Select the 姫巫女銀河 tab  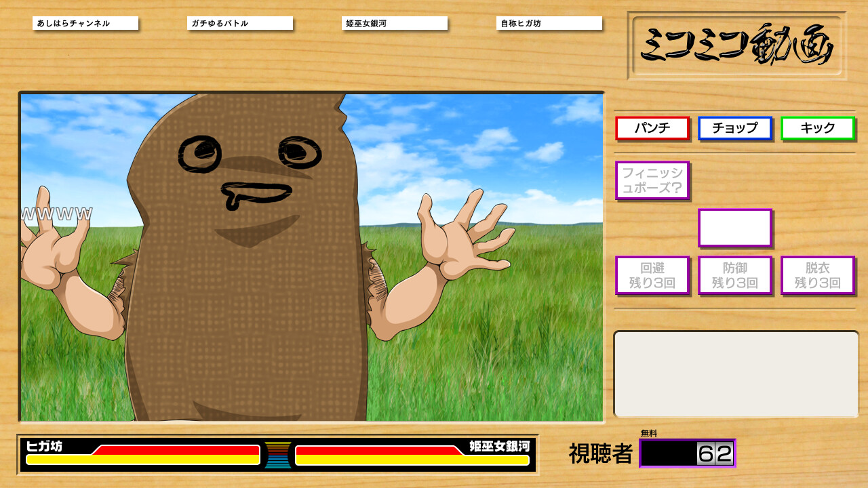click(394, 23)
